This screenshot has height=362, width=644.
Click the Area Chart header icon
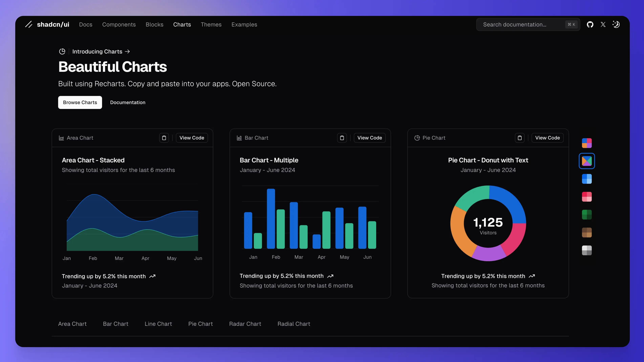(x=61, y=138)
